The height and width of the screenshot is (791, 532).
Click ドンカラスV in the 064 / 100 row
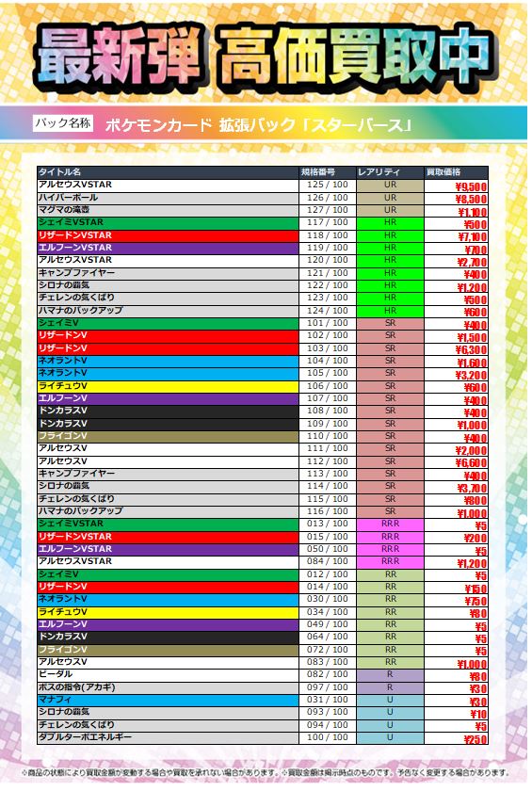[x=63, y=637]
